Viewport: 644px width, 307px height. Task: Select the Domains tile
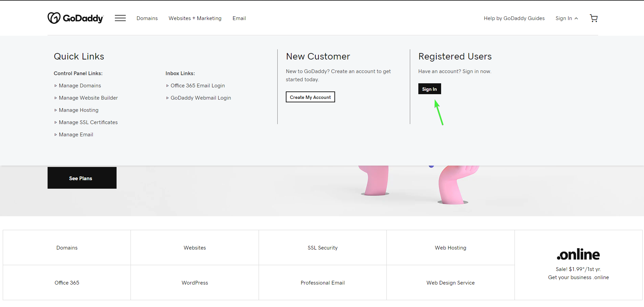[x=67, y=248]
